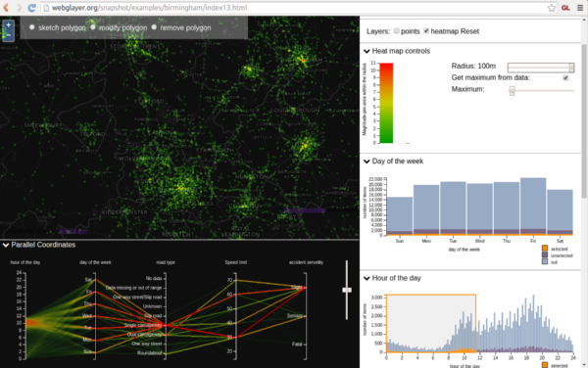
Task: Open the browser hamburger menu
Action: pos(580,8)
